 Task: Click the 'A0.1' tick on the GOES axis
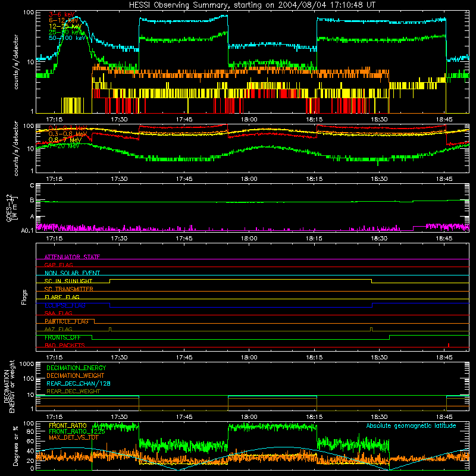pyautogui.click(x=27, y=230)
